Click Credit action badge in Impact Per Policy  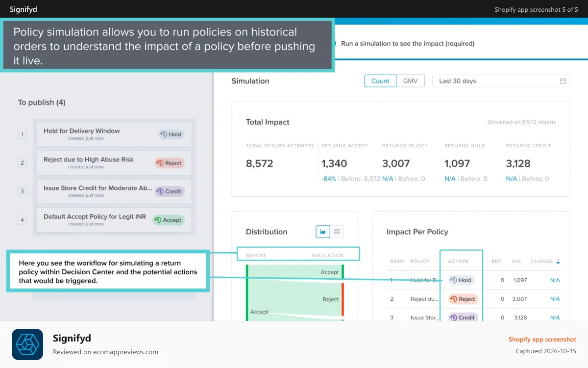pos(463,317)
